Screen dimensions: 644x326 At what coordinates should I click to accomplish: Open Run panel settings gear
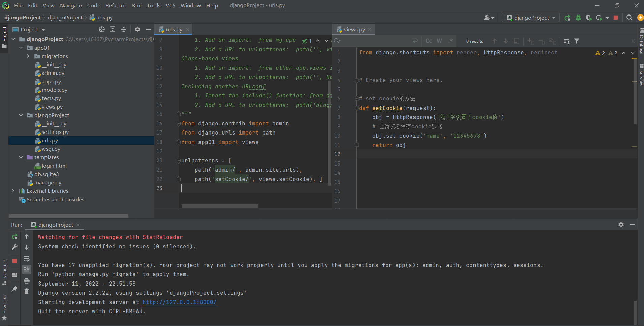(621, 225)
